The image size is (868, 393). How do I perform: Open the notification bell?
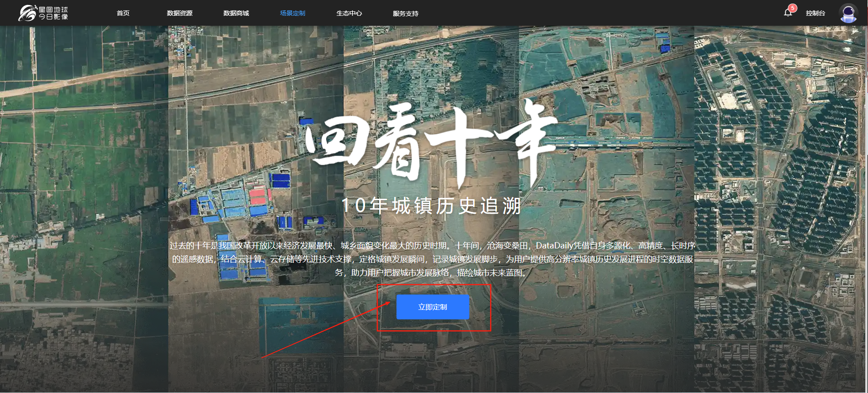click(788, 13)
